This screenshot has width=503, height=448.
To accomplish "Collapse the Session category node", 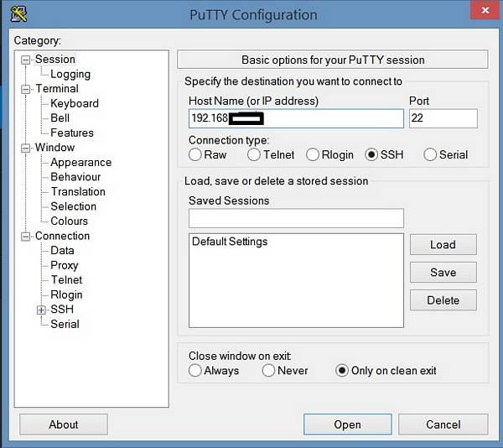I will click(26, 60).
